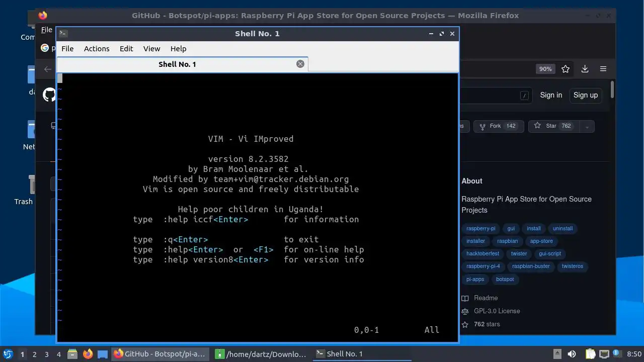Activate /home/dartz/Downloads taskbar entry

[x=261, y=354]
